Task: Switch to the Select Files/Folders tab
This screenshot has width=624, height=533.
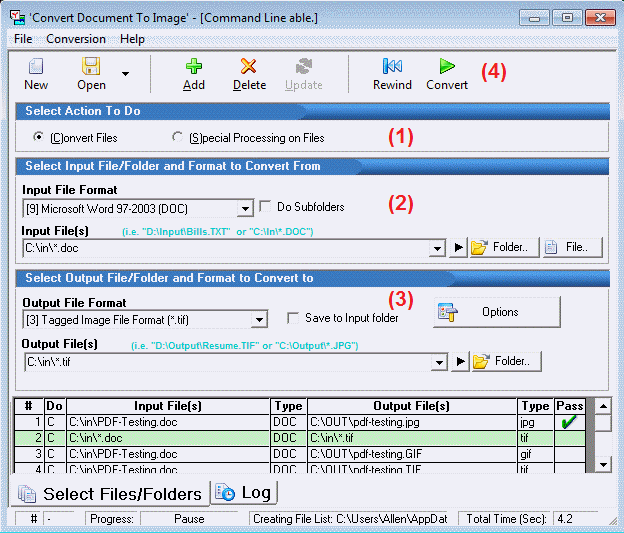Action: click(110, 494)
